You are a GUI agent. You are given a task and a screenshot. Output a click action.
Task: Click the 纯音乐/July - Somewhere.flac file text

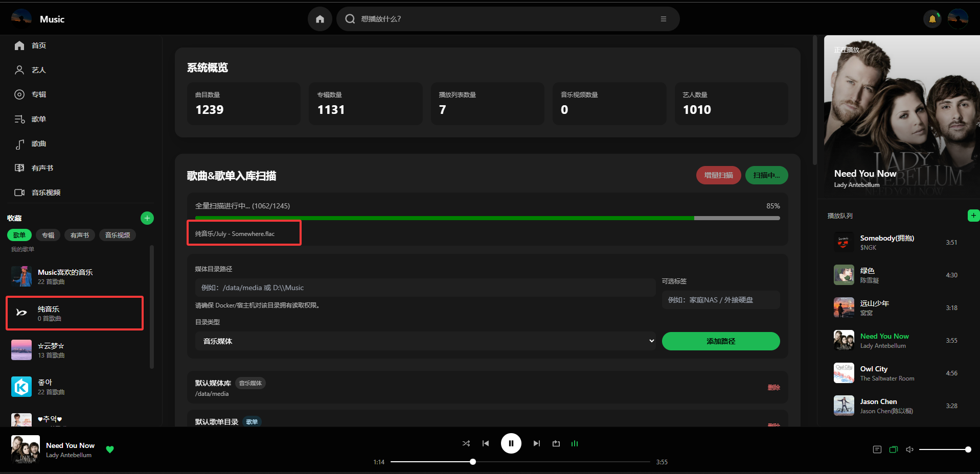tap(235, 234)
